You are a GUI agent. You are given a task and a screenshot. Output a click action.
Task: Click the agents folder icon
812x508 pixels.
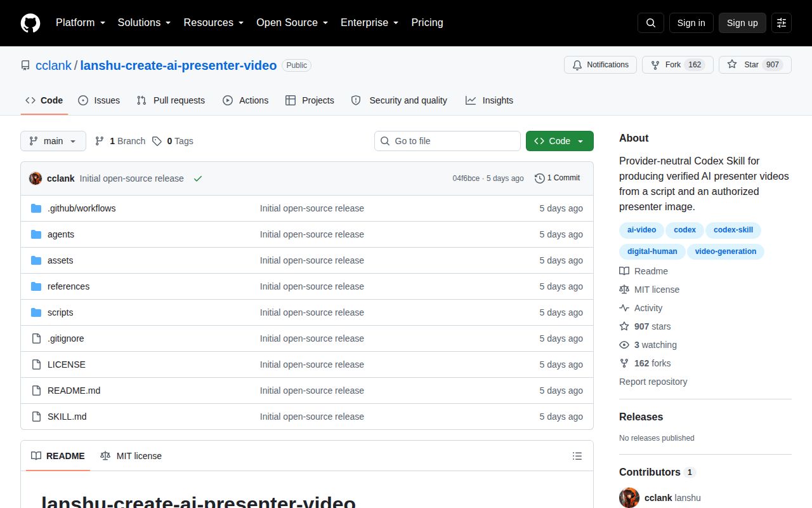click(x=36, y=234)
